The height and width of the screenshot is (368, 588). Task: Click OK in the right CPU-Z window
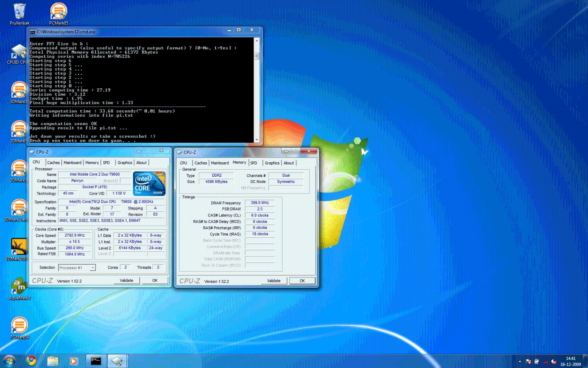tap(302, 281)
